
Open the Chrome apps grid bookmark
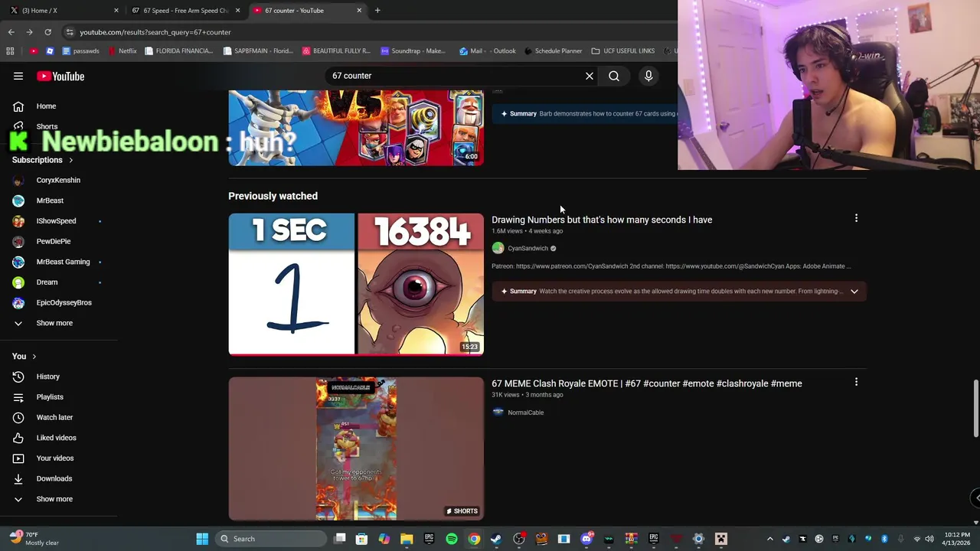coord(10,51)
